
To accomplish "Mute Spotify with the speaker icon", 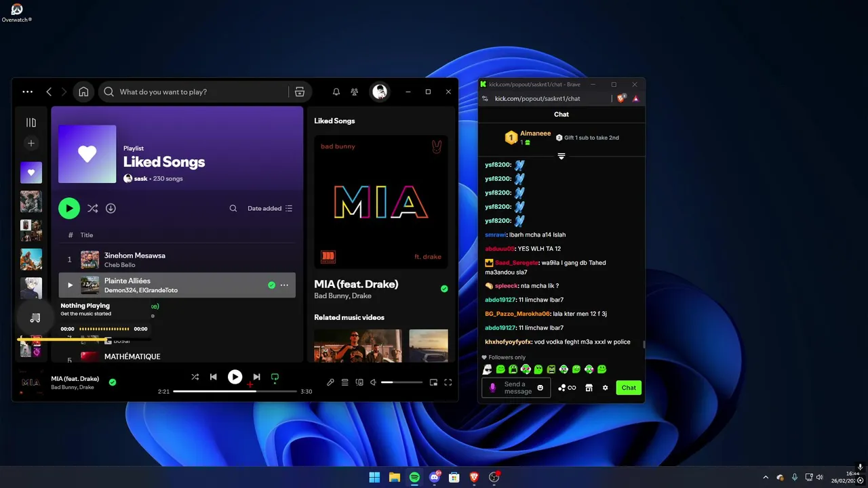I will (373, 382).
